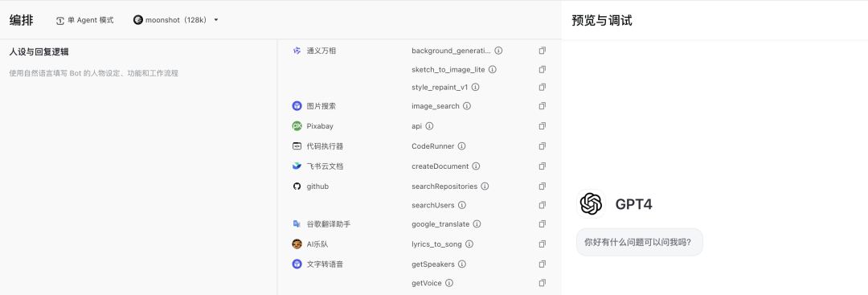Click the copy icon for sketch_to_image_lite
Image resolution: width=868 pixels, height=295 pixels.
tap(542, 69)
